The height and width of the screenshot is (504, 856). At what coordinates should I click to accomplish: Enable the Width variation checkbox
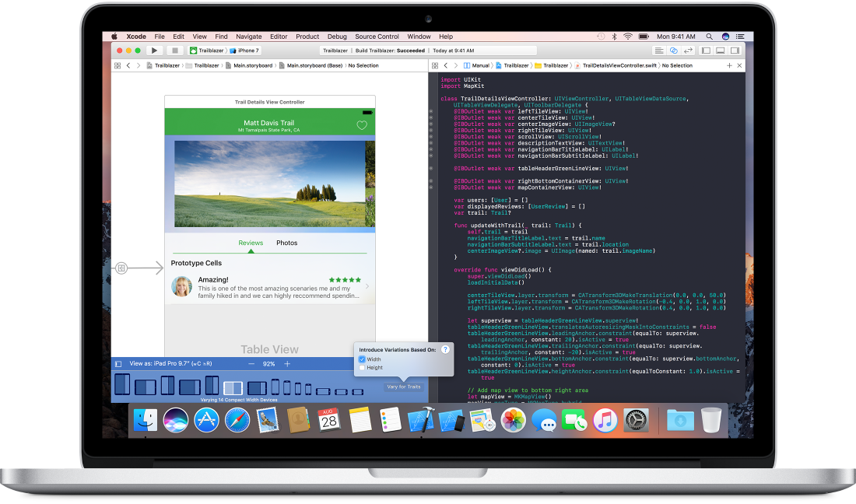(362, 359)
